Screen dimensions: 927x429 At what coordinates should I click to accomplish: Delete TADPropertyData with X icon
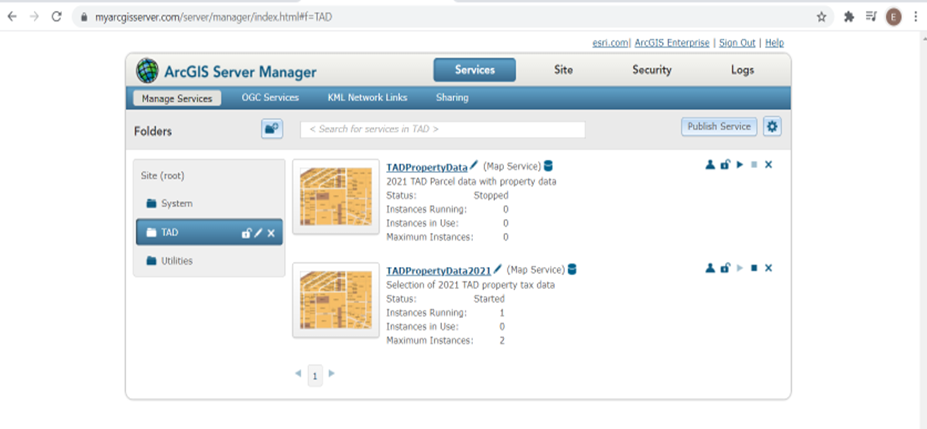tap(769, 165)
